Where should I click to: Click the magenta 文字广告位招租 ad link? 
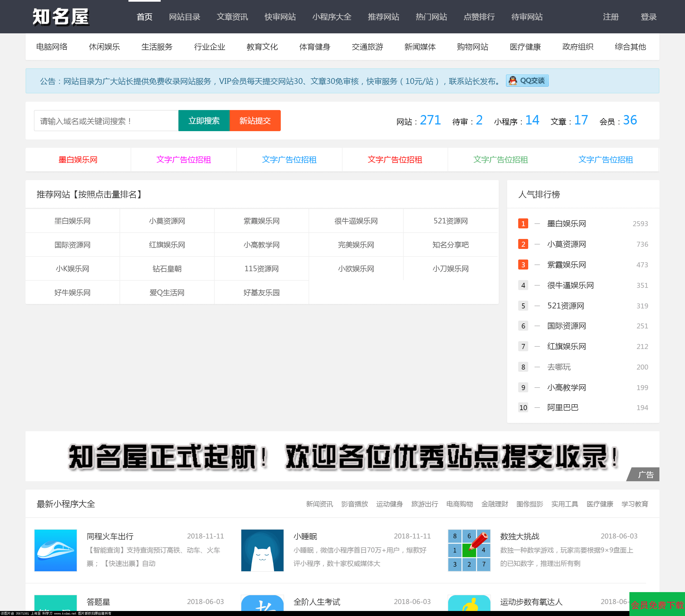[x=183, y=160]
